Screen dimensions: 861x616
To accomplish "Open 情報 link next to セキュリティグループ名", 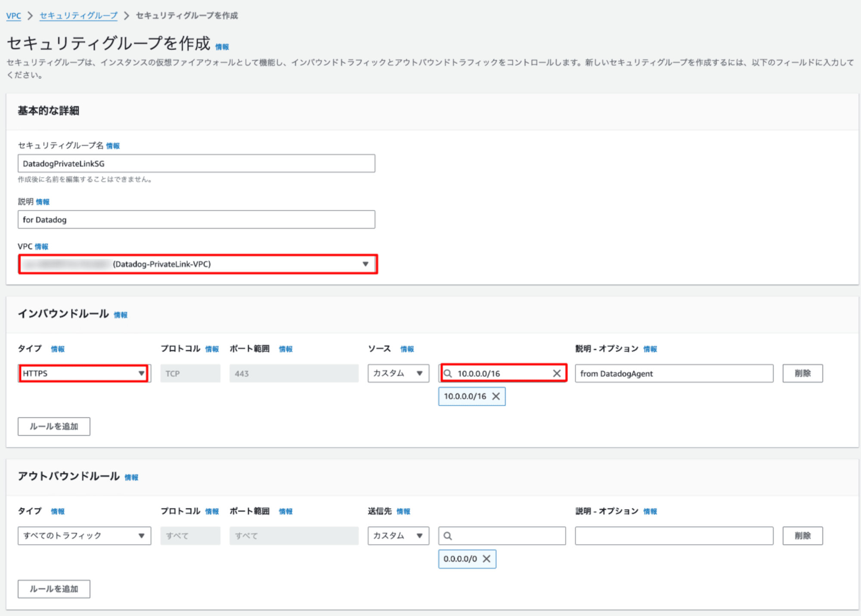I will 113,146.
